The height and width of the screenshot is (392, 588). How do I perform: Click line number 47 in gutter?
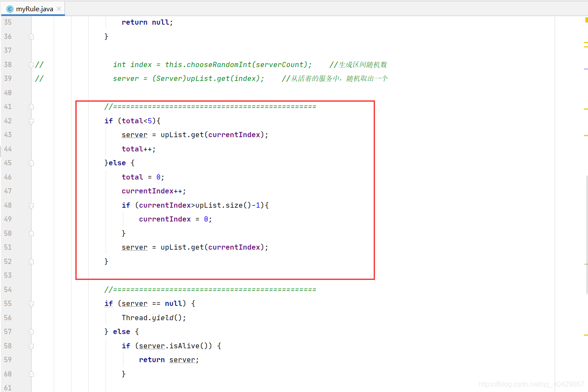(x=8, y=191)
